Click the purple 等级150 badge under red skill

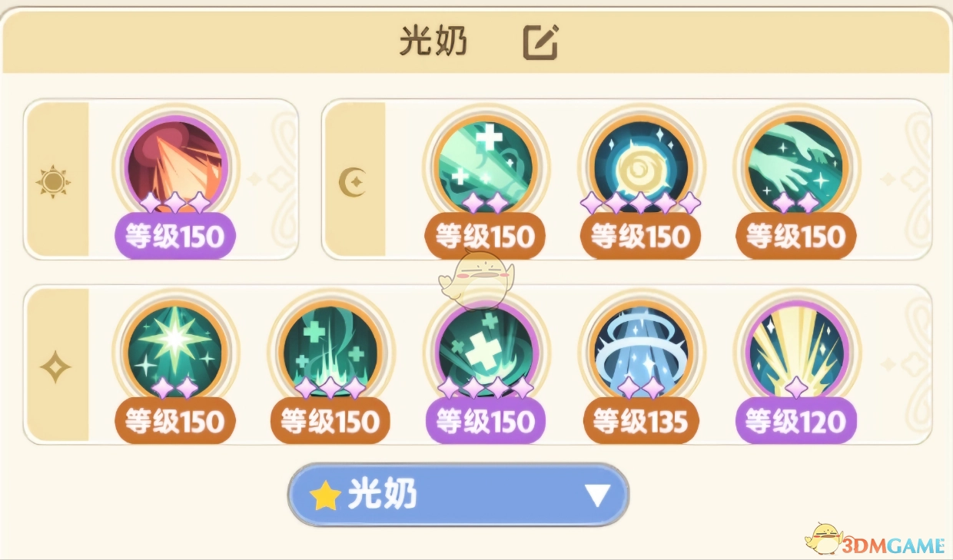(x=175, y=236)
